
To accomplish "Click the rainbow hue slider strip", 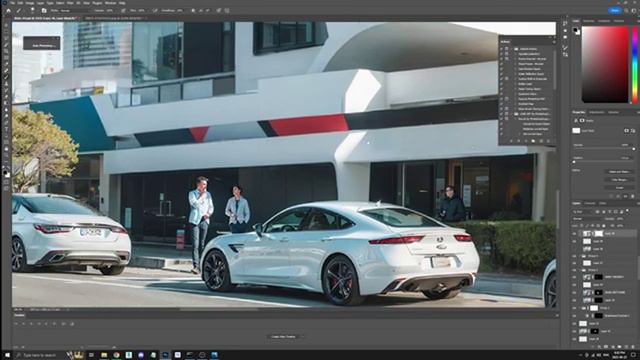I will 635,64.
